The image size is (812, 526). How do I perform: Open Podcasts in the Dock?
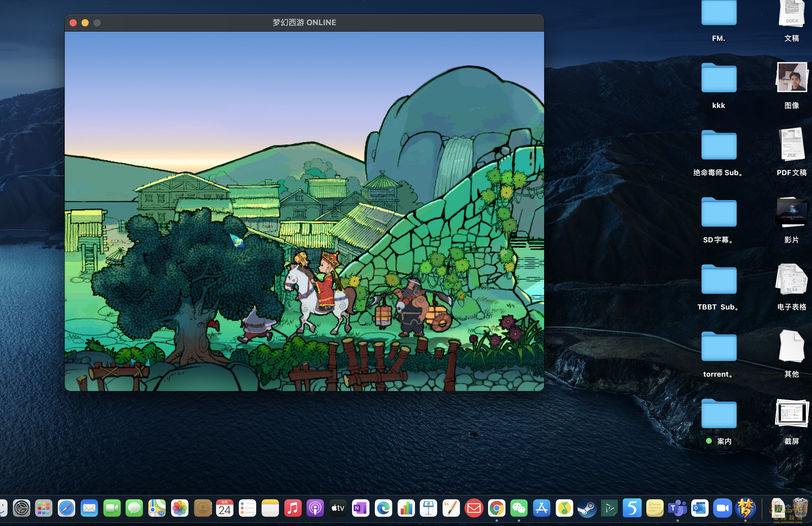click(x=315, y=508)
